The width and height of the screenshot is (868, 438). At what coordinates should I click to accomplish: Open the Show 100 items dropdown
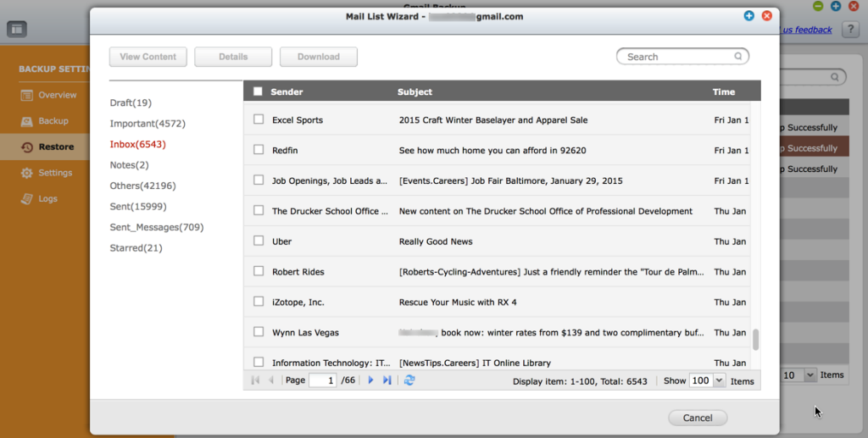[x=719, y=380]
